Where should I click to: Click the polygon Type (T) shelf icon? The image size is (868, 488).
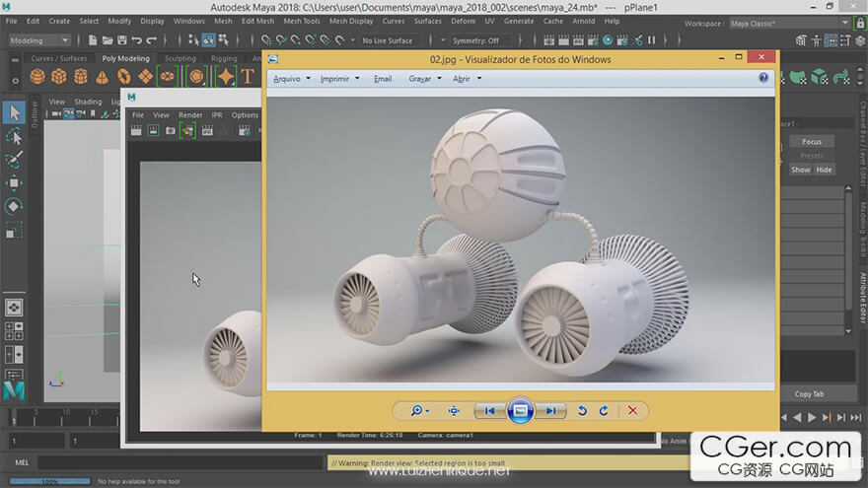(x=248, y=76)
